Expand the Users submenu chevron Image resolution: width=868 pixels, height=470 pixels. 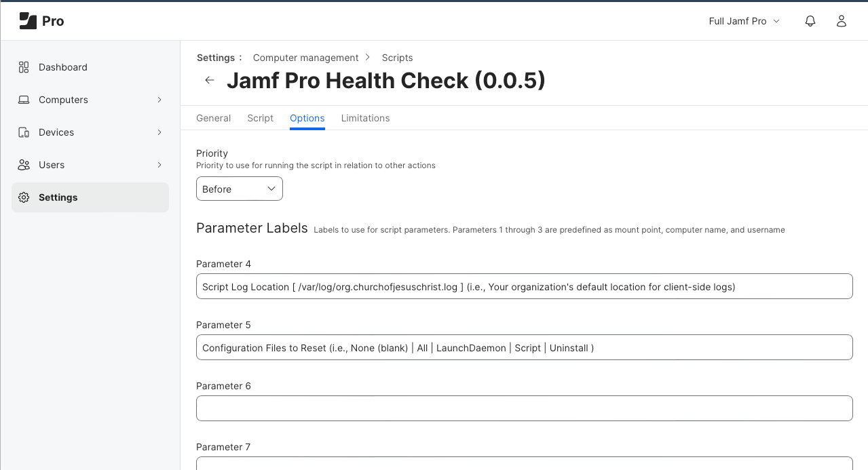point(159,165)
